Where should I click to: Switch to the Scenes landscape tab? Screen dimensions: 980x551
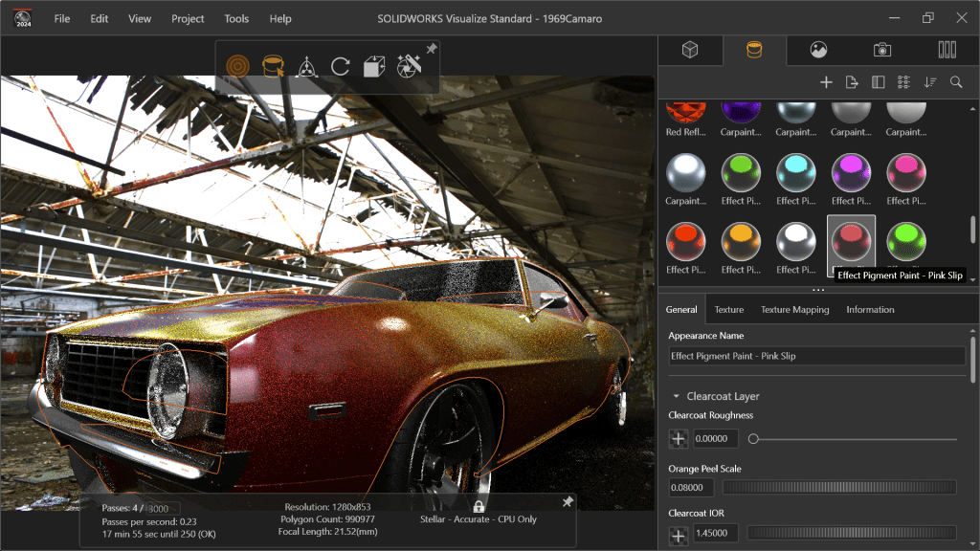point(818,50)
